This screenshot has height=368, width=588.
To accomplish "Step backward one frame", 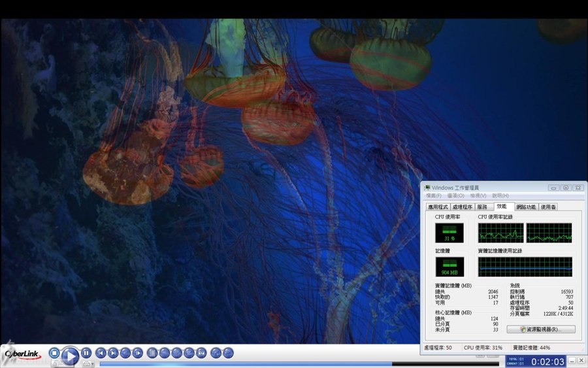I will pos(125,353).
